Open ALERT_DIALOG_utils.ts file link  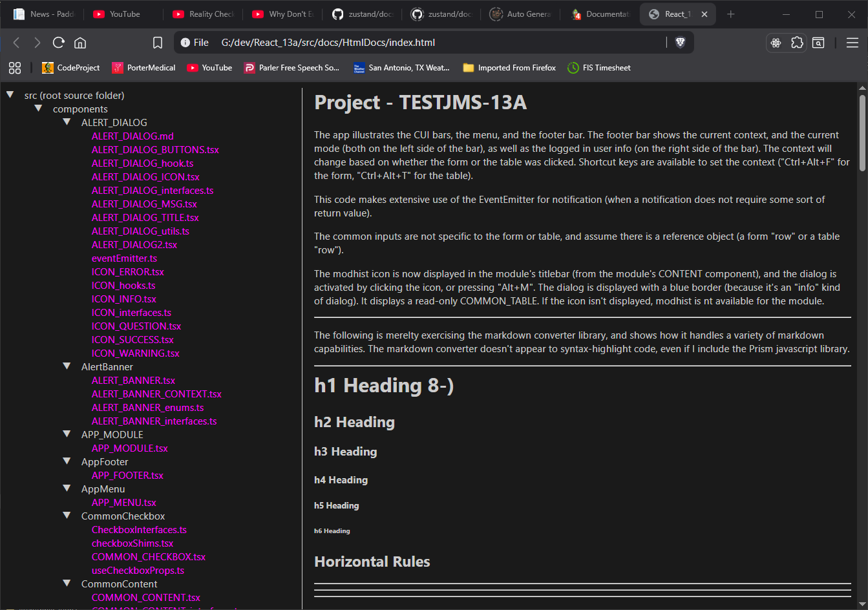pos(140,231)
